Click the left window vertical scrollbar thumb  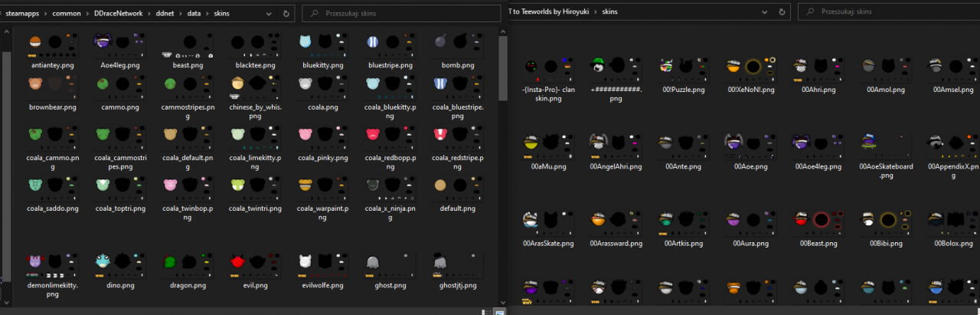[x=503, y=69]
